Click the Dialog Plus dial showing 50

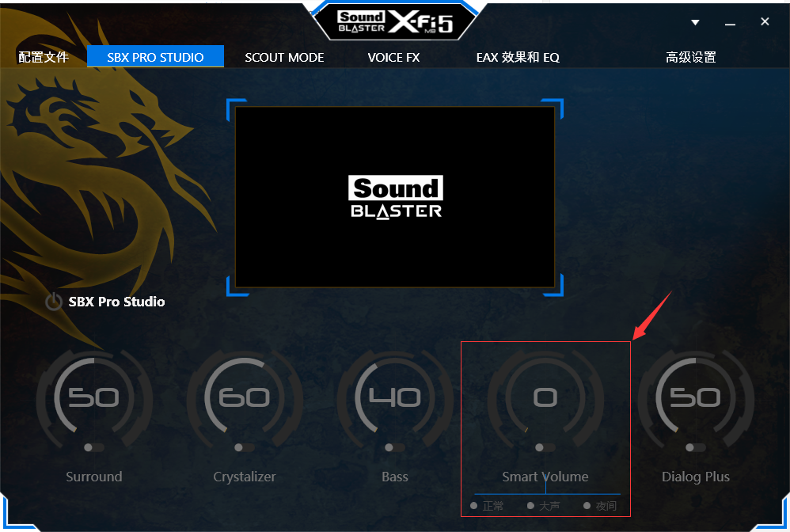695,397
